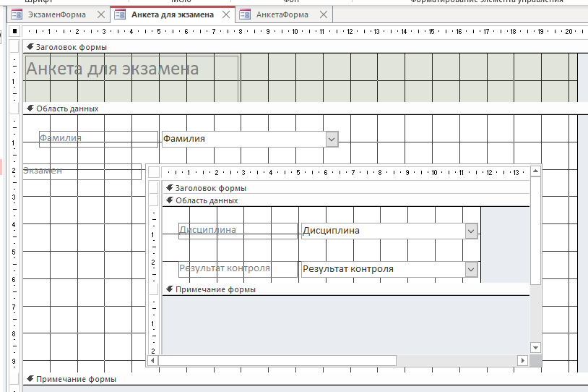Viewport: 588px width, 392px height.
Task: Switch to the ЭкзаменФорма tab
Action: tap(57, 14)
